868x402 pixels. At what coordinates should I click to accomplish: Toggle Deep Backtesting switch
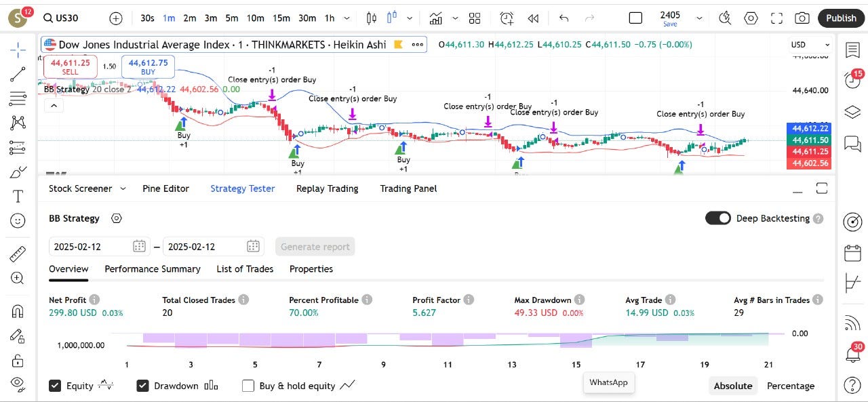click(718, 218)
